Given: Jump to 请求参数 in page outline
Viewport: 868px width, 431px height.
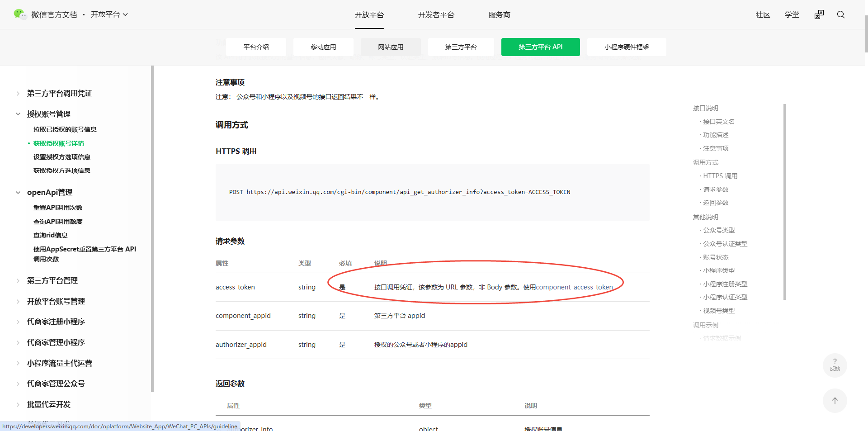Looking at the screenshot, I should coord(716,189).
